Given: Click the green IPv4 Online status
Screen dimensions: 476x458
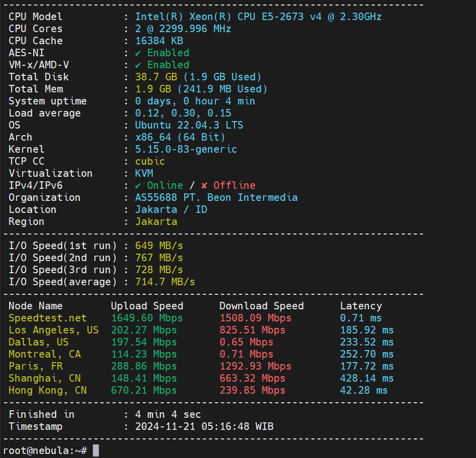Looking at the screenshot, I should pyautogui.click(x=159, y=186).
